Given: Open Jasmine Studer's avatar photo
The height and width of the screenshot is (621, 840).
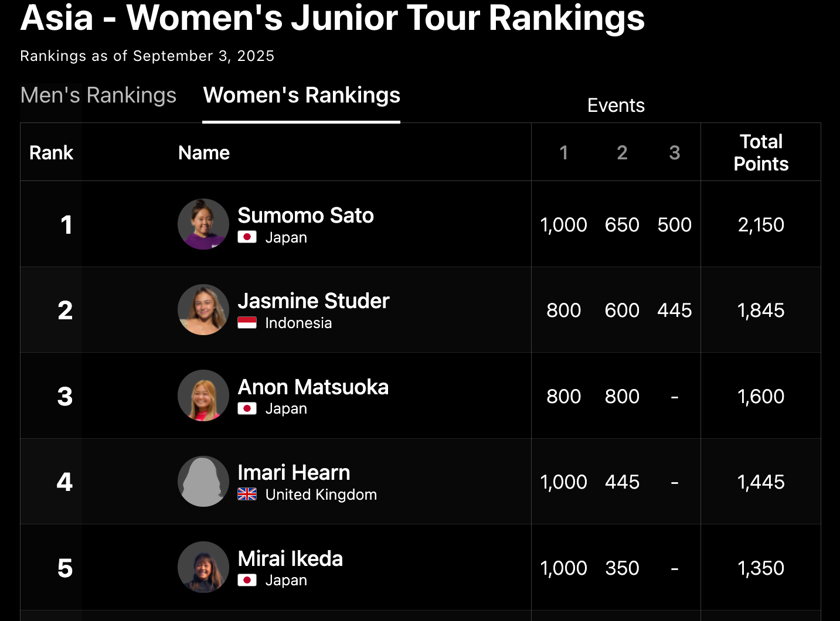Looking at the screenshot, I should coord(203,310).
